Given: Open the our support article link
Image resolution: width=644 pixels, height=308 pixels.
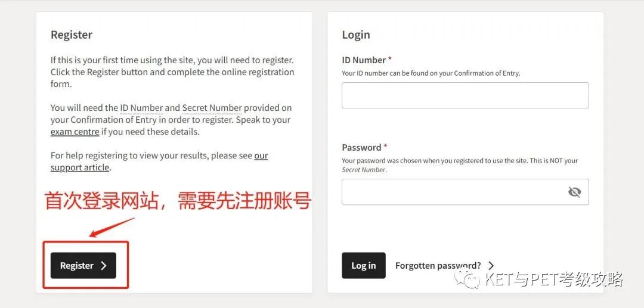Looking at the screenshot, I should (x=159, y=161).
